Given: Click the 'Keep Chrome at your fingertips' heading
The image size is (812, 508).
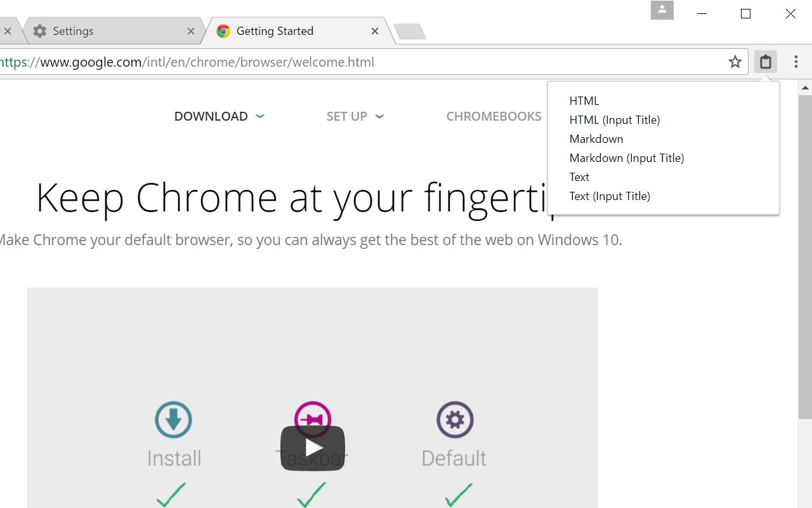Looking at the screenshot, I should pos(297,197).
